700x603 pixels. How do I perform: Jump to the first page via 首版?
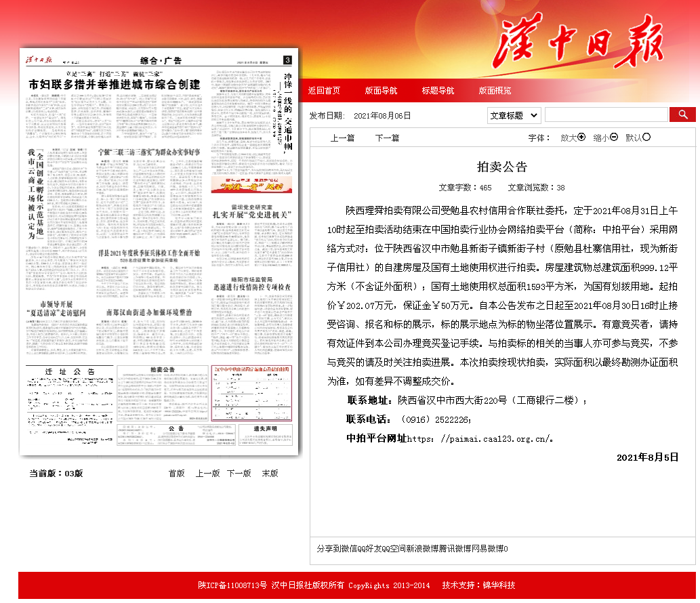pyautogui.click(x=177, y=473)
